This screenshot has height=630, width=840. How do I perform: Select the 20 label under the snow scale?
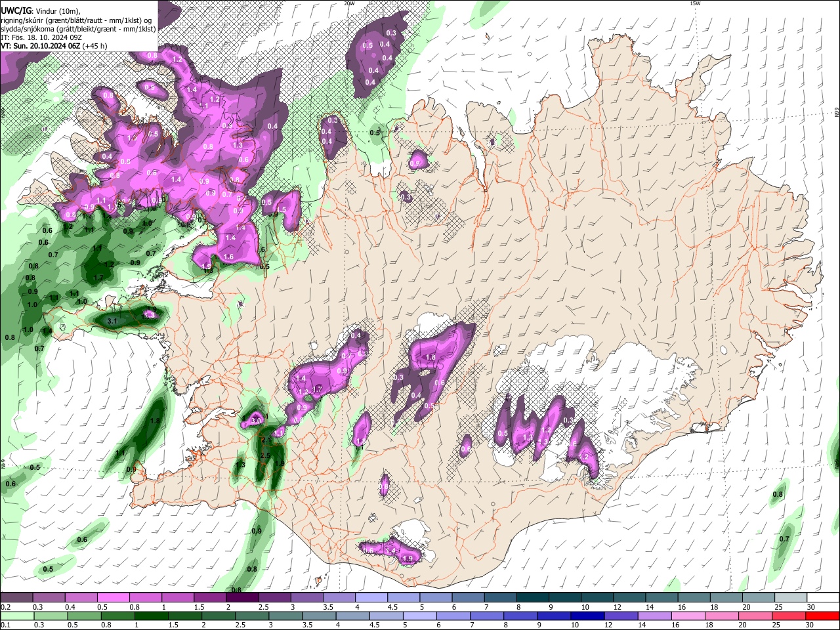(x=745, y=607)
